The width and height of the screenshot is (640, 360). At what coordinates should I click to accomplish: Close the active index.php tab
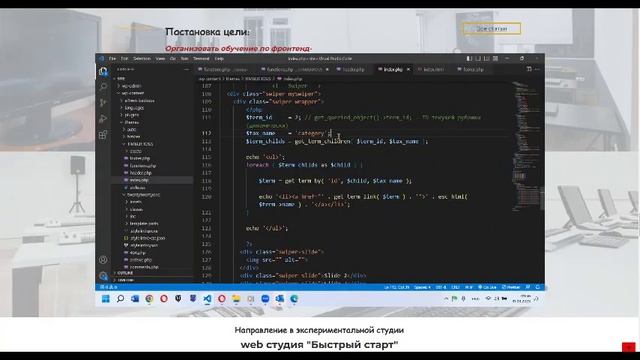click(x=408, y=70)
